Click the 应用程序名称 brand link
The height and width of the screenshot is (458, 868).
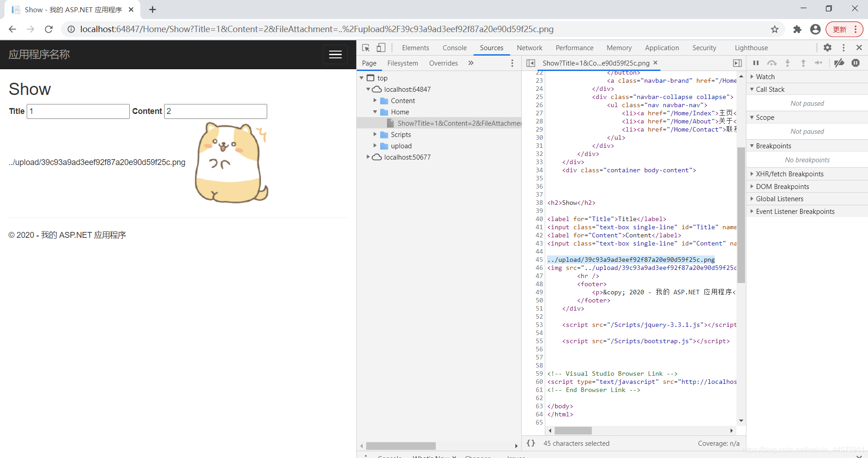[39, 55]
